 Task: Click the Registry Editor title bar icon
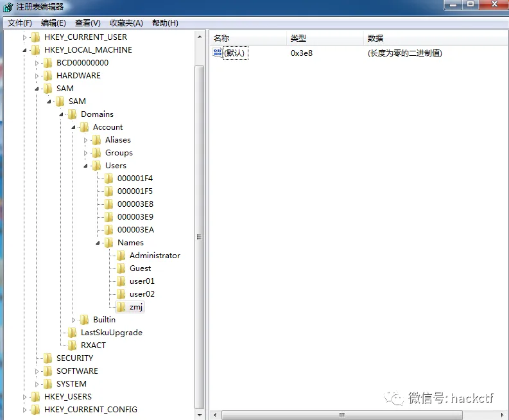8,7
